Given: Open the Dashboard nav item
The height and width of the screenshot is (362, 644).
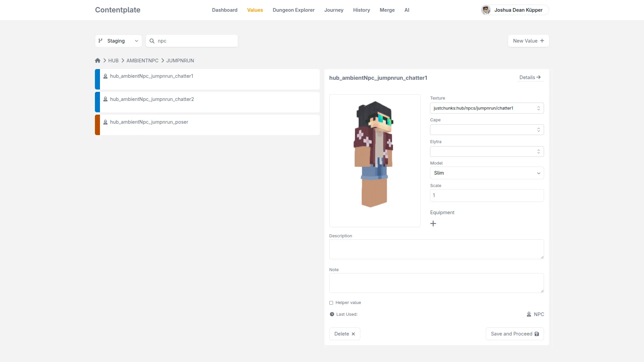Looking at the screenshot, I should click(x=225, y=10).
